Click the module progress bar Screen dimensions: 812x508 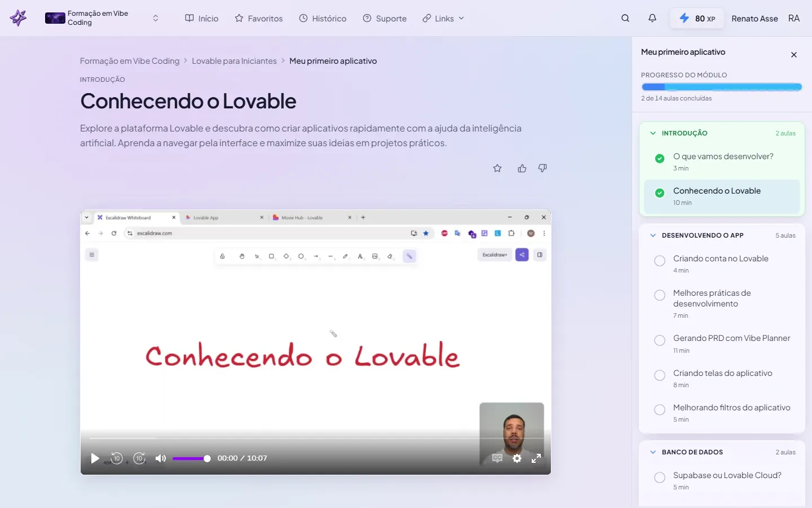[722, 87]
